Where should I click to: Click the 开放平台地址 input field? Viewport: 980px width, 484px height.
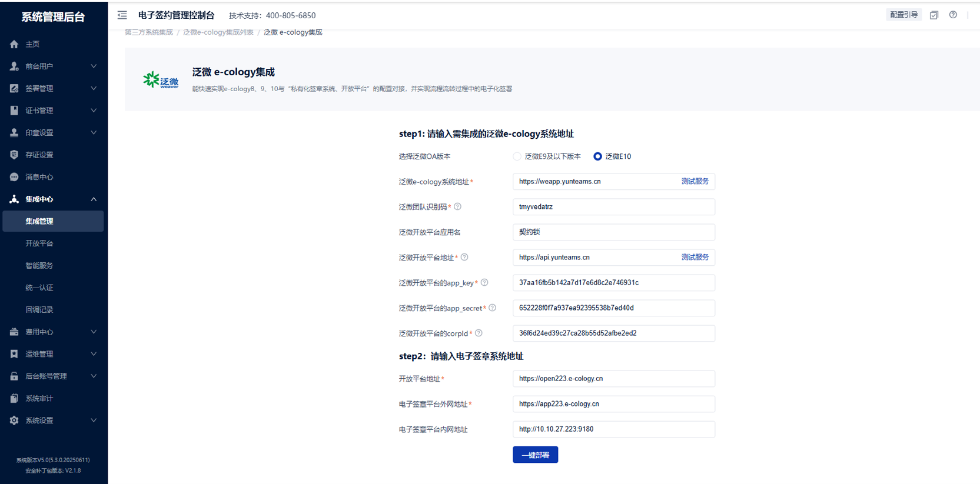click(x=614, y=379)
